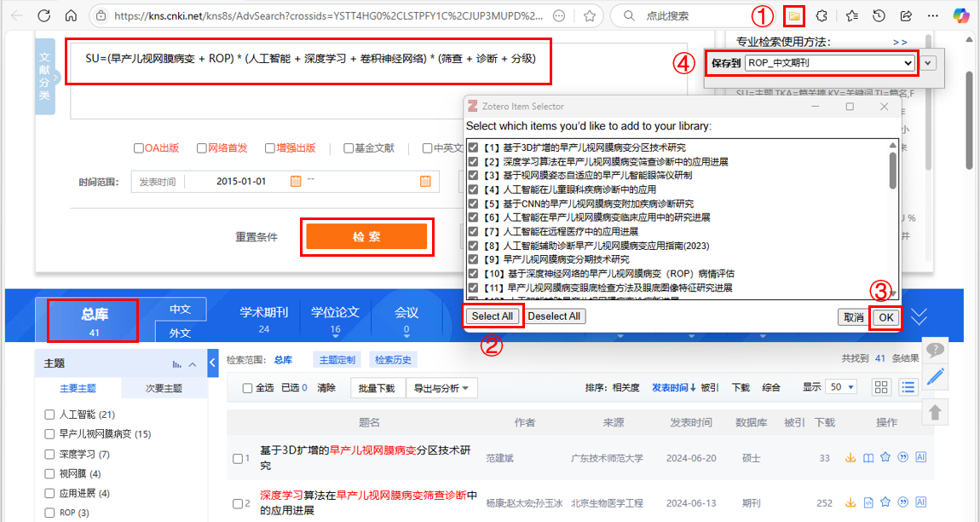Check the 全选 select-all results checkbox
This screenshot has height=522, width=980.
[247, 389]
